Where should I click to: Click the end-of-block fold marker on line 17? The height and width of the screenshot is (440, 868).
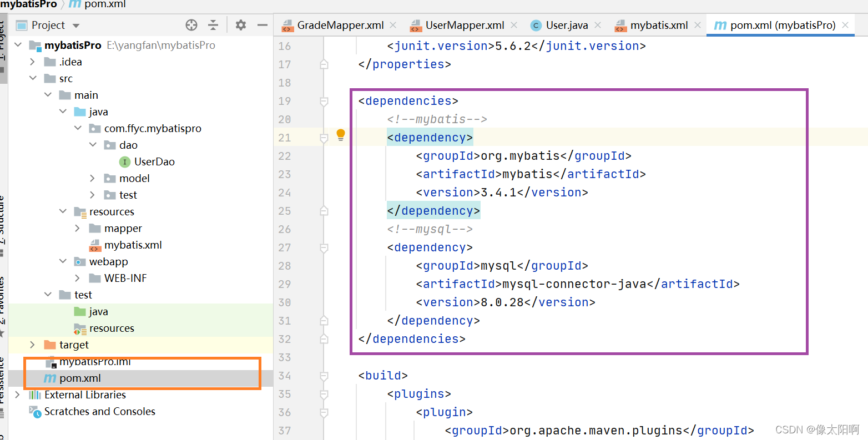[324, 64]
